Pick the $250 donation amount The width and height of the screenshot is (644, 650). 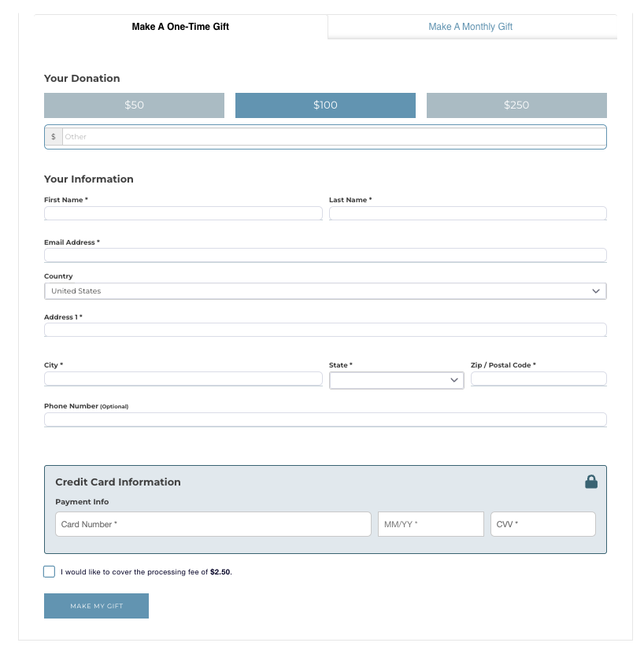[x=516, y=105]
